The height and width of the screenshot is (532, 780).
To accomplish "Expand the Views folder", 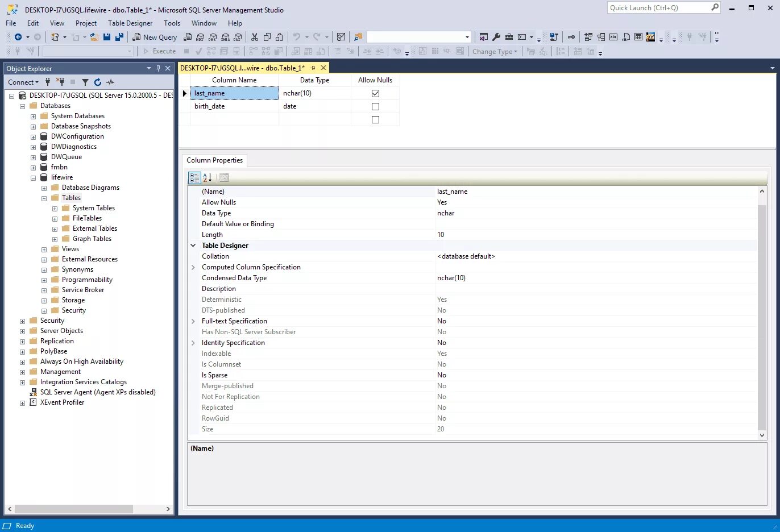I will 44,250.
